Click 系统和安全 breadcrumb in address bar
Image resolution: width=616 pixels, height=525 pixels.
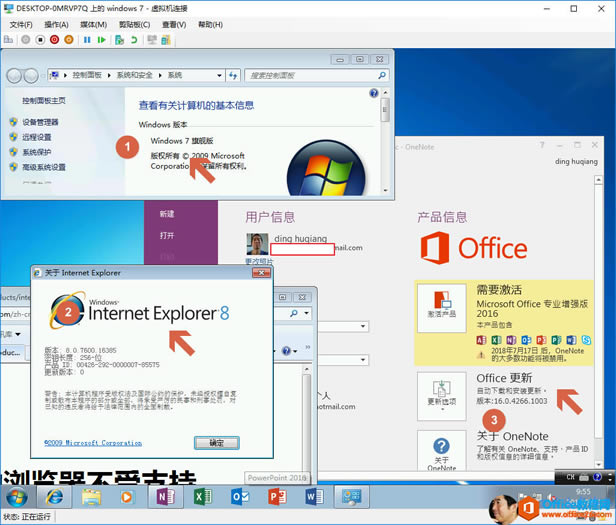[134, 75]
